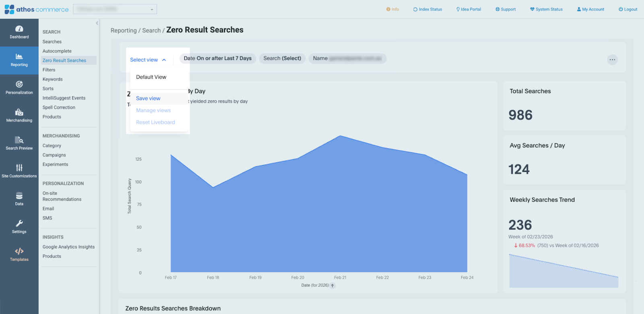The height and width of the screenshot is (314, 644).
Task: Open the Date On or after filter
Action: click(217, 58)
